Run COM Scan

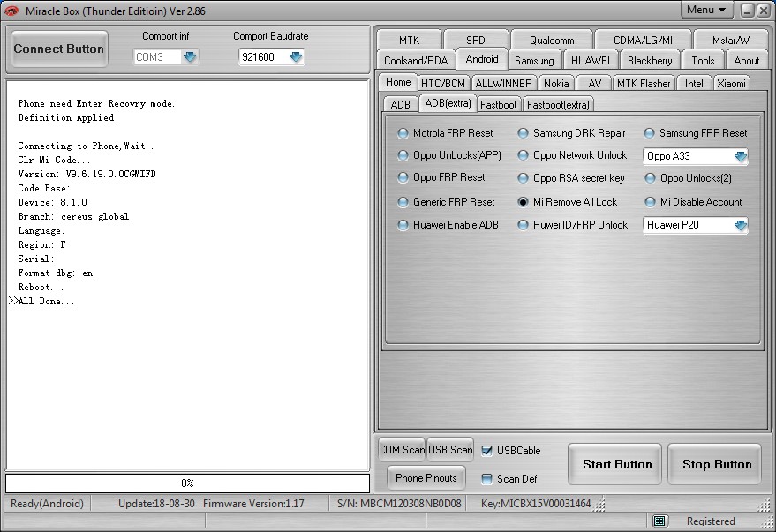(402, 450)
